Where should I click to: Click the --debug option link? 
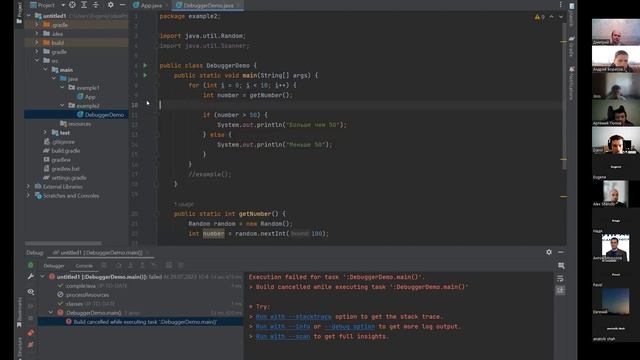(349, 327)
